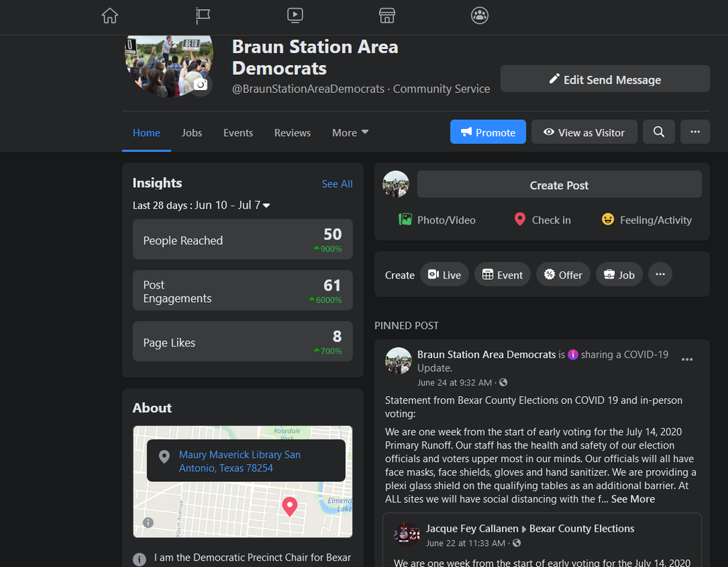The width and height of the screenshot is (728, 567).
Task: Go to Facebook Home icon in top bar
Action: pos(110,16)
